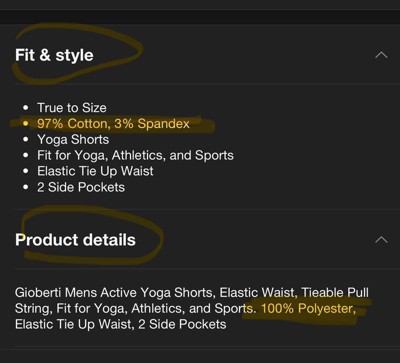
Task: Select the True to Size bullet text
Action: pos(72,108)
